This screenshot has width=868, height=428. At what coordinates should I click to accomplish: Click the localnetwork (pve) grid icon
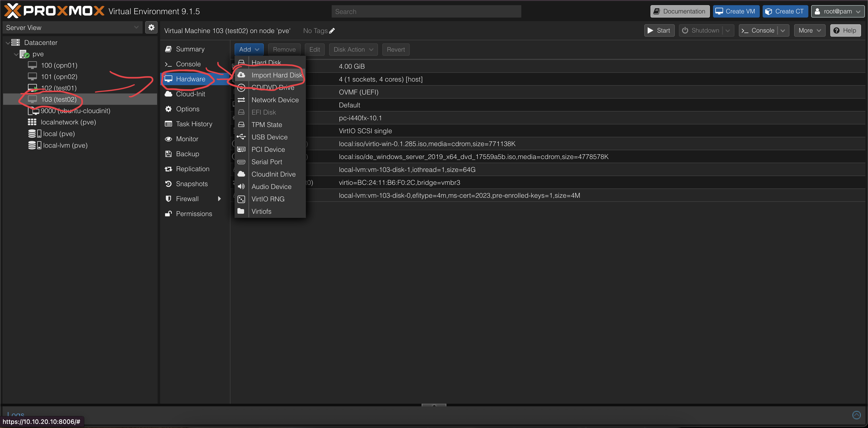(x=32, y=122)
